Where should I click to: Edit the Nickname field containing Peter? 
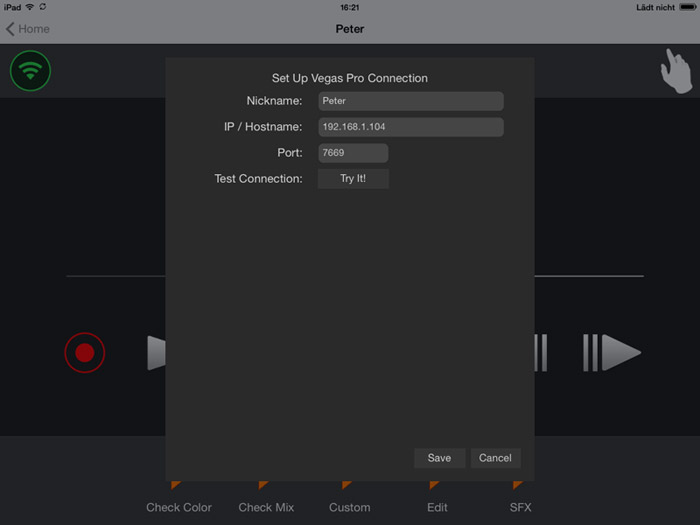(411, 101)
